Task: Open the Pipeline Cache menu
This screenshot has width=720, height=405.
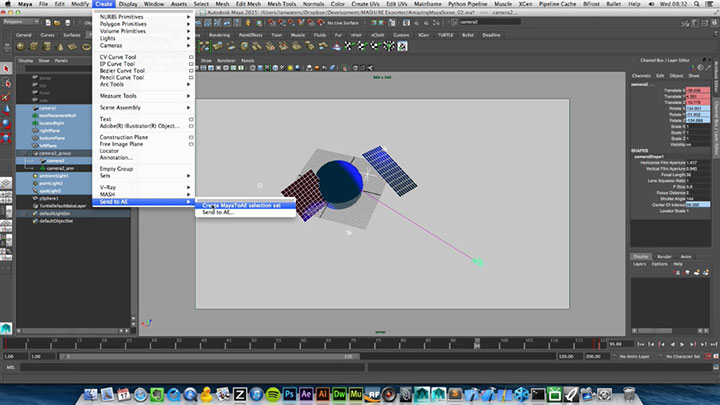Action: pyautogui.click(x=557, y=4)
